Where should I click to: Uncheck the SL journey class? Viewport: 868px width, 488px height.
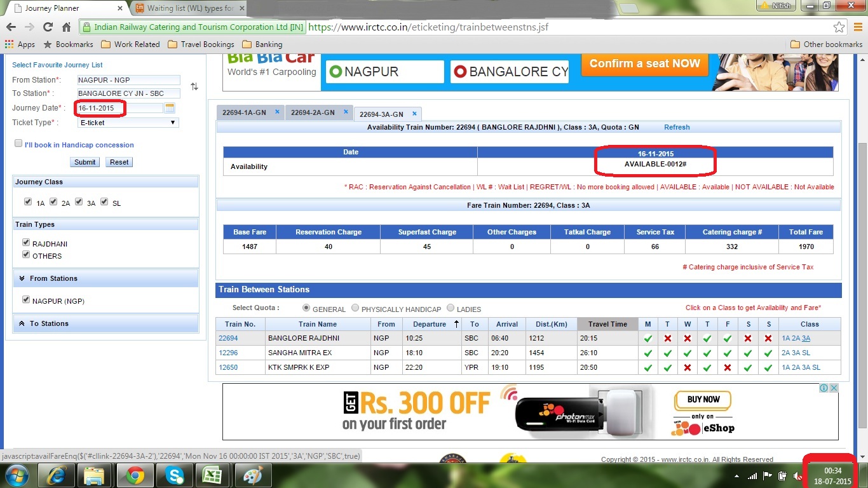click(104, 202)
